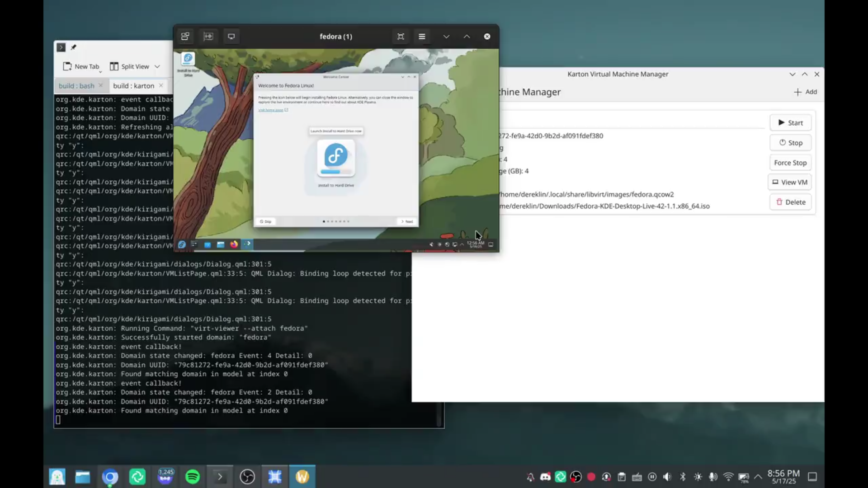Expand hidden system tray icons arrow
Image resolution: width=868 pixels, height=488 pixels.
(x=758, y=477)
